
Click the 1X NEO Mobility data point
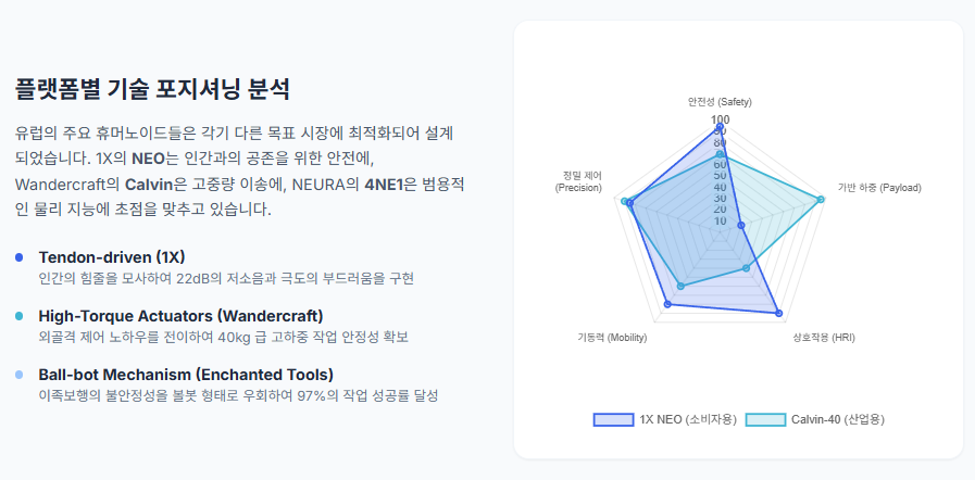668,304
